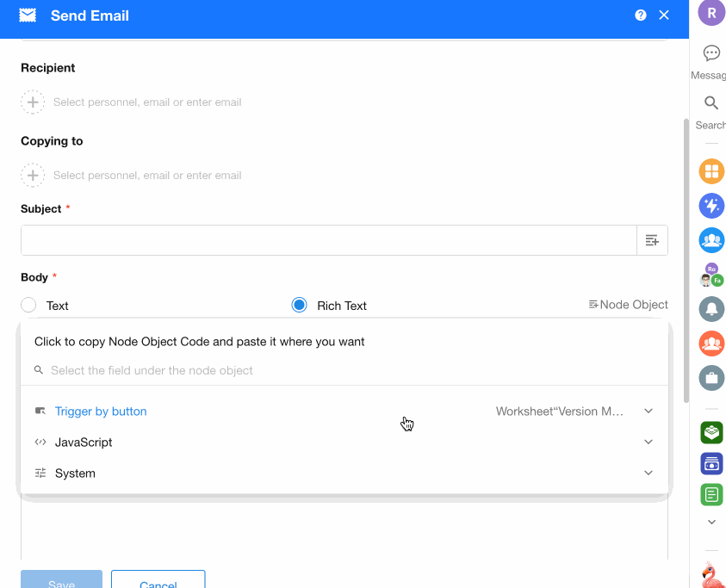Open the orange grid apps icon
726x588 pixels.
(x=711, y=171)
